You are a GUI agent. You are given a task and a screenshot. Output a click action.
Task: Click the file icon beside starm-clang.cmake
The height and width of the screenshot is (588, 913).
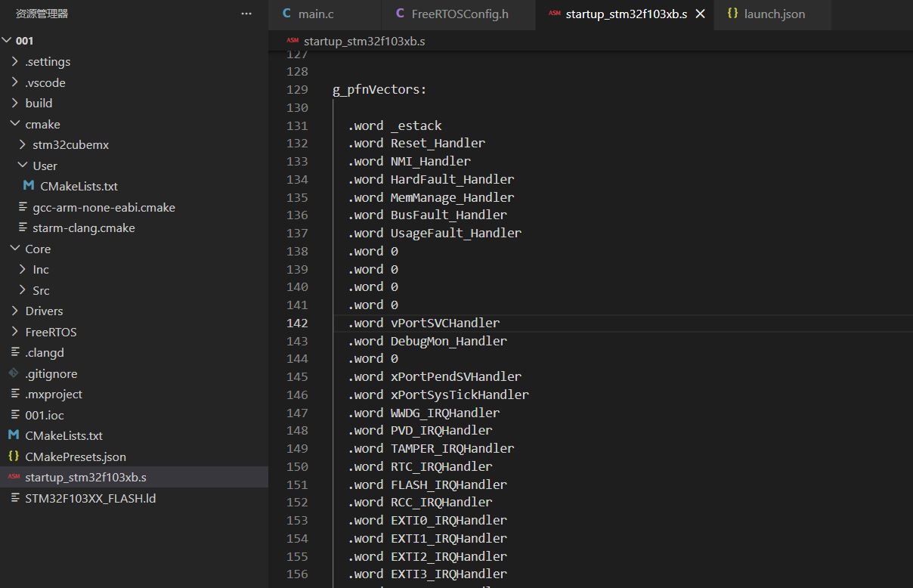[23, 227]
